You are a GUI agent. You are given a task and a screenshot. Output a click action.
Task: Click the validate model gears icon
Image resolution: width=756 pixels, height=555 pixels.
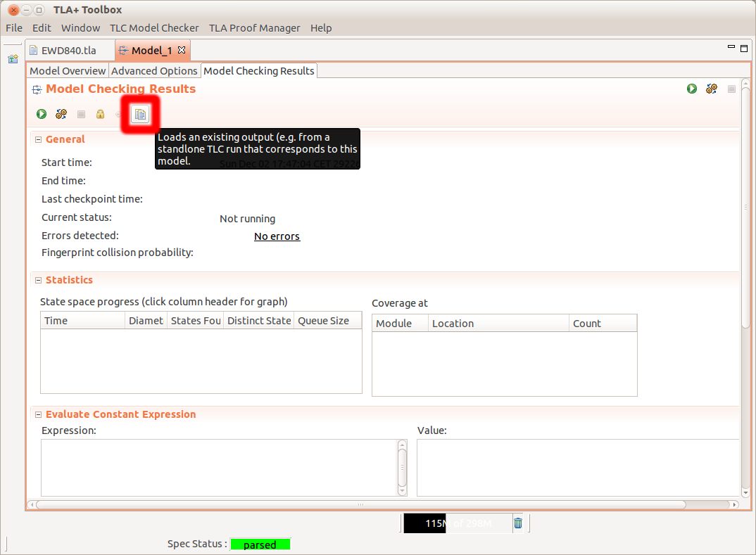(x=61, y=113)
